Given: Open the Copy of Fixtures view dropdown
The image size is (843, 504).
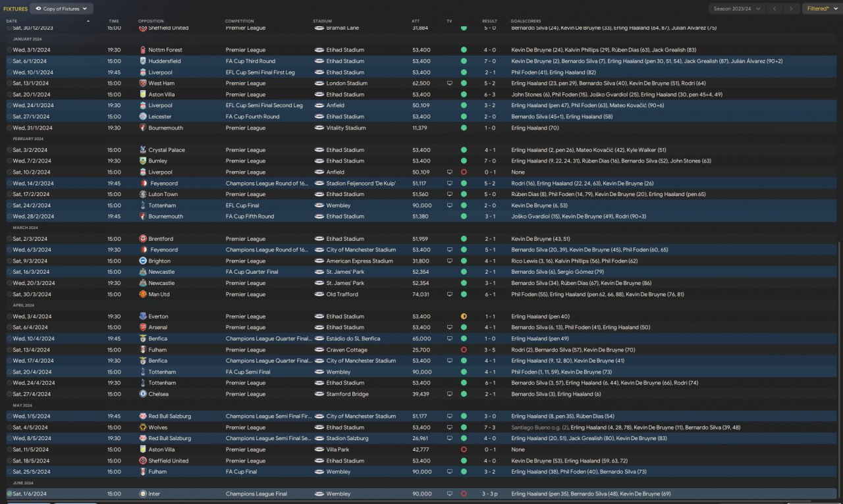Looking at the screenshot, I should pos(61,9).
